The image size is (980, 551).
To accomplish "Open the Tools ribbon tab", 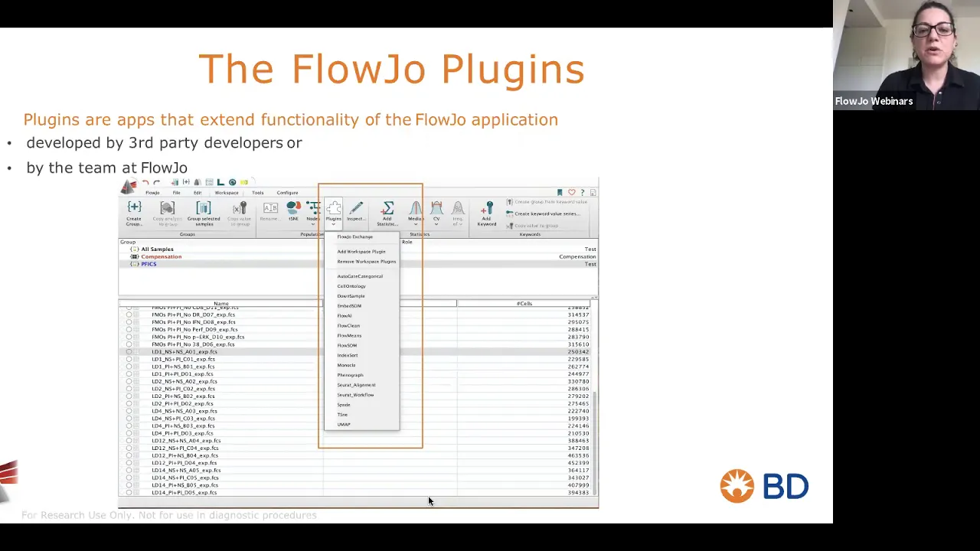I will tap(258, 193).
